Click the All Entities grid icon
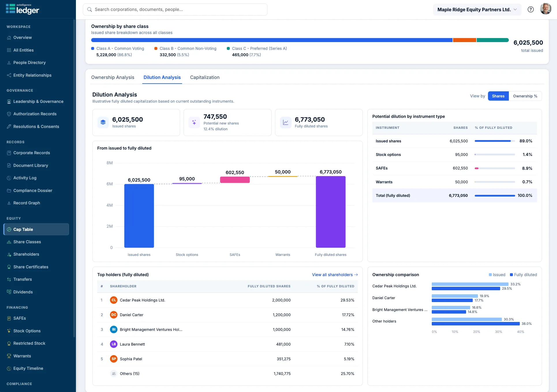 click(x=9, y=50)
